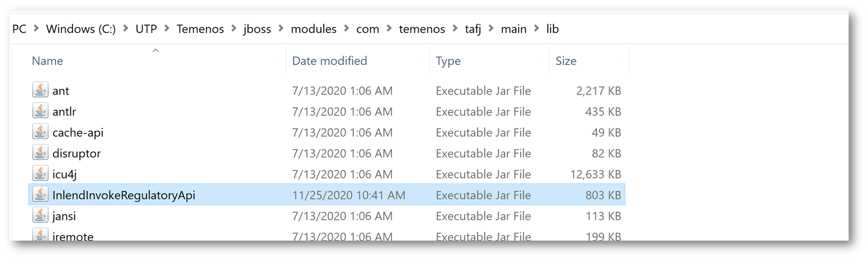Select the jremote jar icon
The width and height of the screenshot is (868, 260).
[x=40, y=235]
